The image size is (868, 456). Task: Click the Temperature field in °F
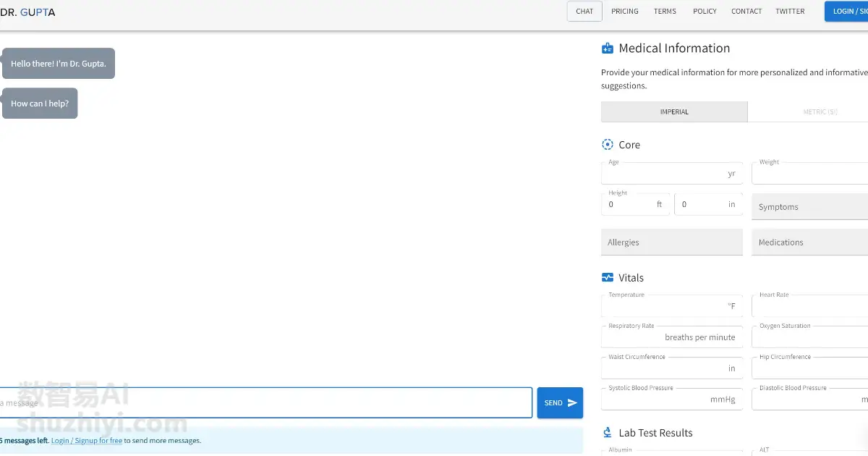point(672,306)
